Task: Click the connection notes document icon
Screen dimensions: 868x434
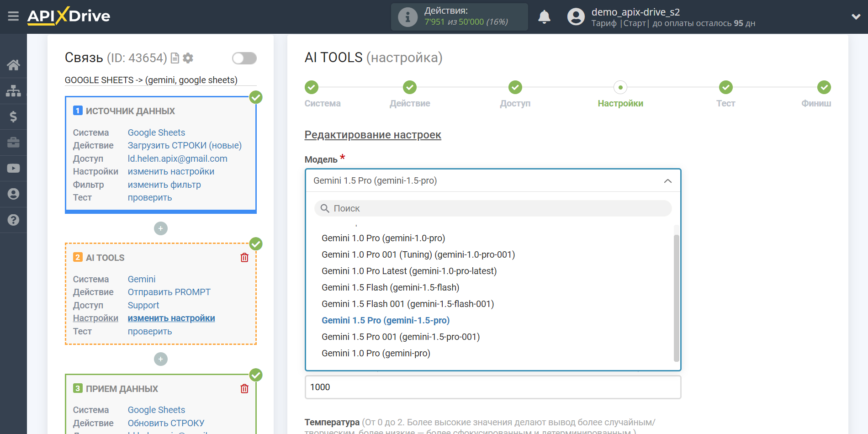Action: (175, 58)
